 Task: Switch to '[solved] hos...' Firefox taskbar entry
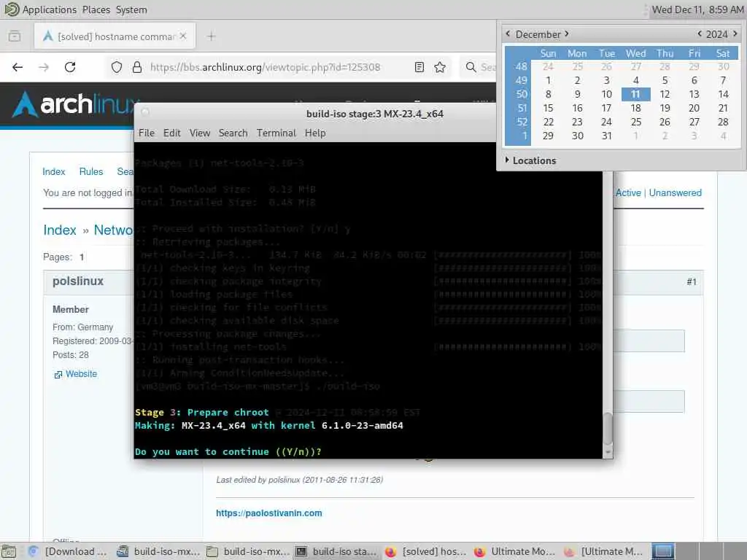[426, 551]
